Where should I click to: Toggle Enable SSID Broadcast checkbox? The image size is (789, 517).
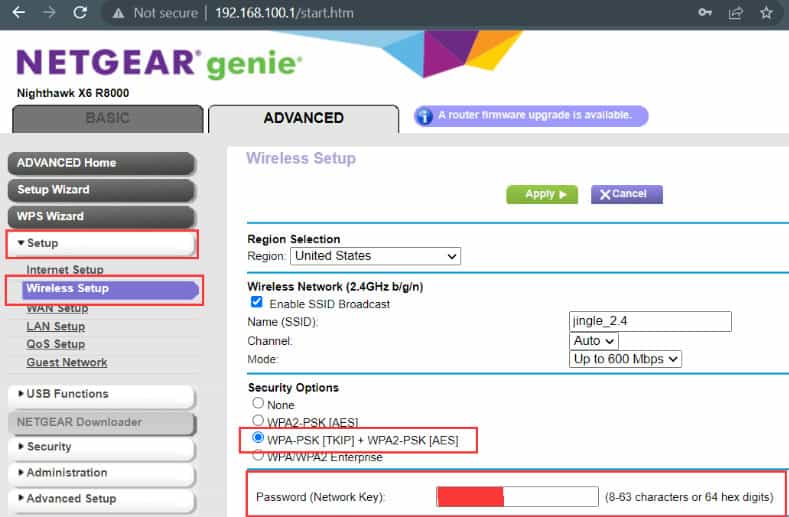[x=257, y=302]
